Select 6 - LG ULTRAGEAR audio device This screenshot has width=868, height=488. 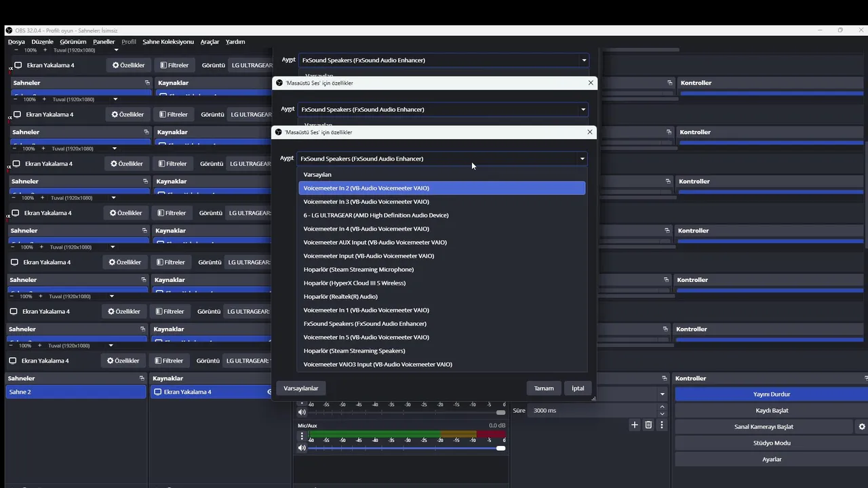(x=441, y=215)
